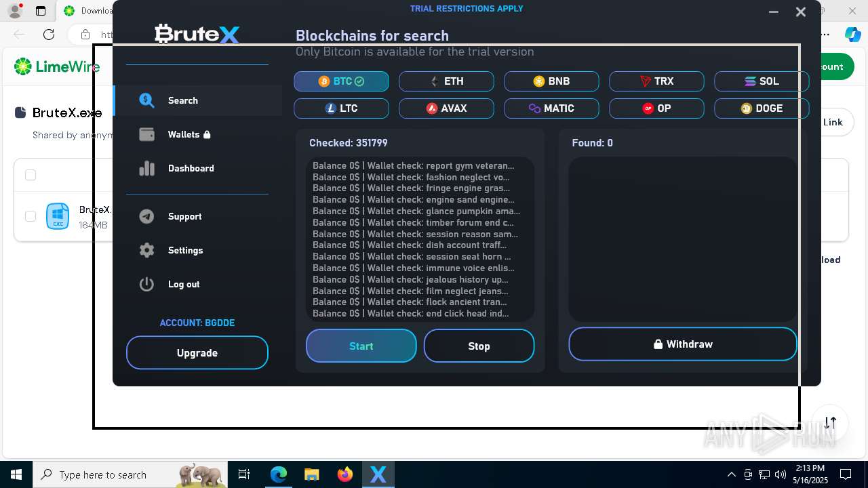This screenshot has width=868, height=488.
Task: Click the Wallets wallet icon
Action: tap(146, 134)
